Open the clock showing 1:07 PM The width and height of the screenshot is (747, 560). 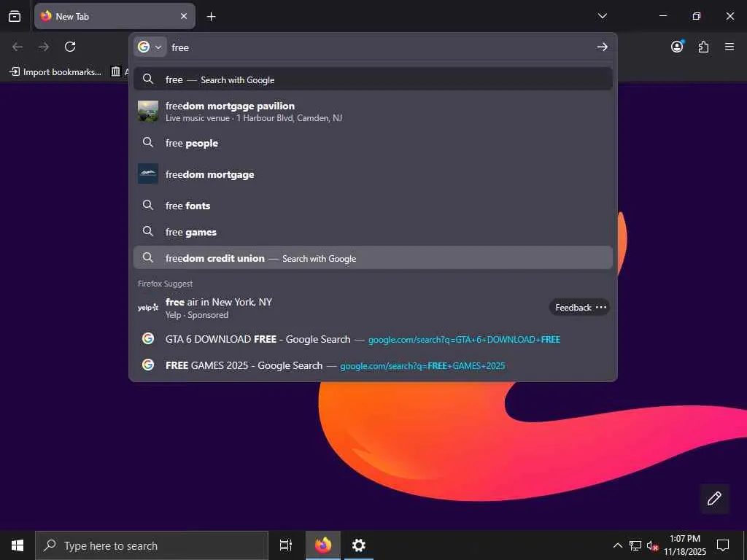[685, 545]
